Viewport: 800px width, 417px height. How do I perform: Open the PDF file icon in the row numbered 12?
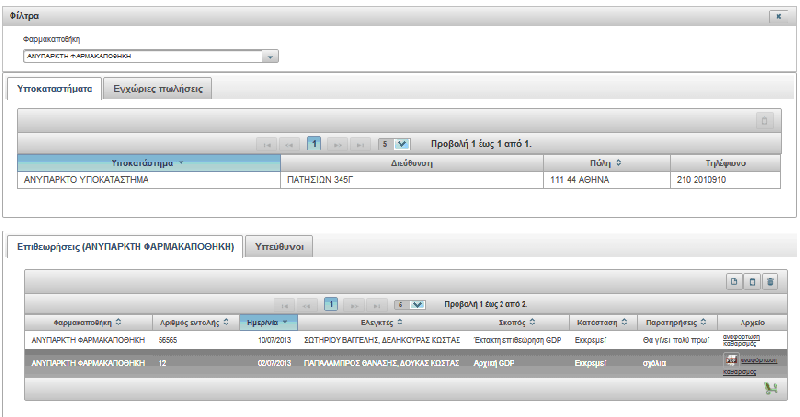[x=731, y=359]
